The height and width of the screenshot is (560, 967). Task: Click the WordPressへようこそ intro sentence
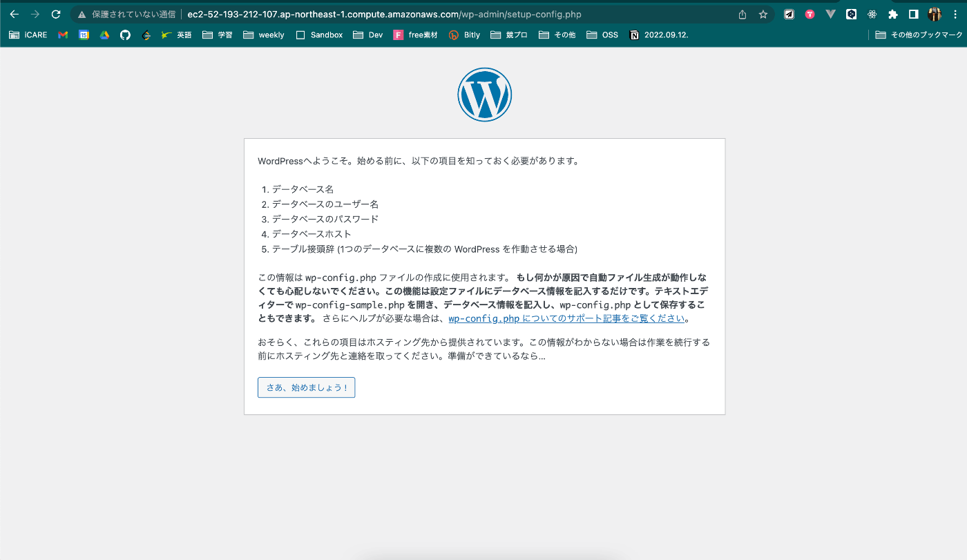418,161
